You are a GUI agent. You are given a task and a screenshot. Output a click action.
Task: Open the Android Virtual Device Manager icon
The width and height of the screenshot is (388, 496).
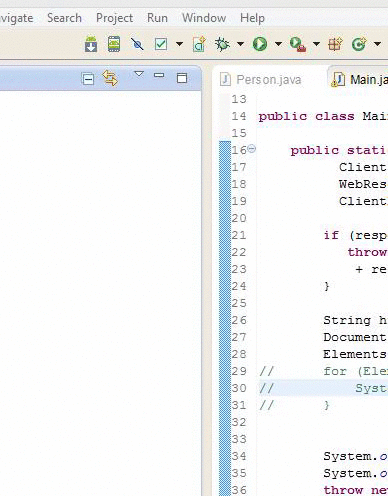114,44
